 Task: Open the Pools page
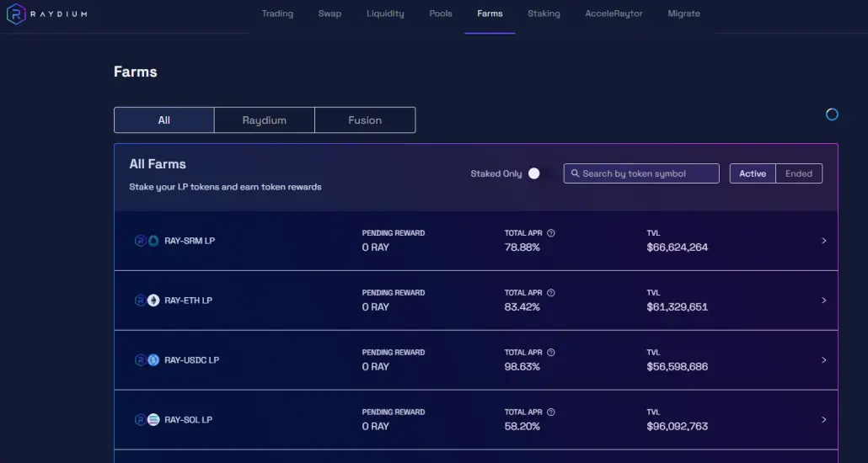441,13
